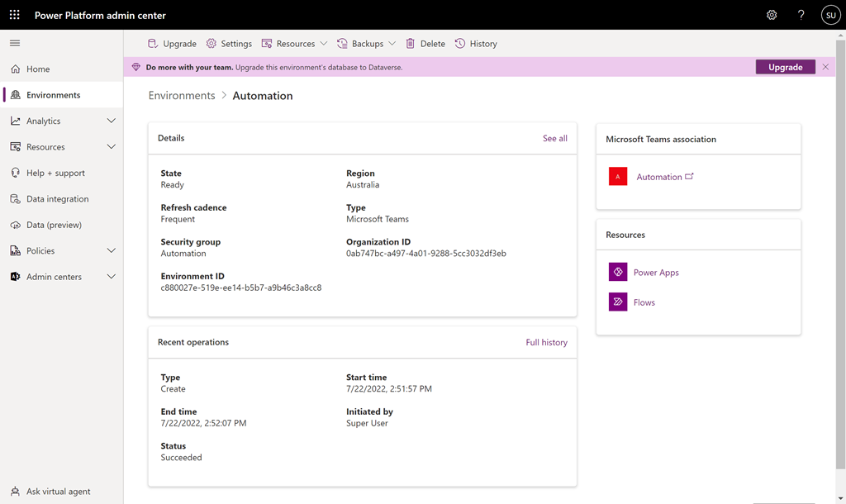
Task: Expand the Analytics navigation section
Action: [x=112, y=121]
